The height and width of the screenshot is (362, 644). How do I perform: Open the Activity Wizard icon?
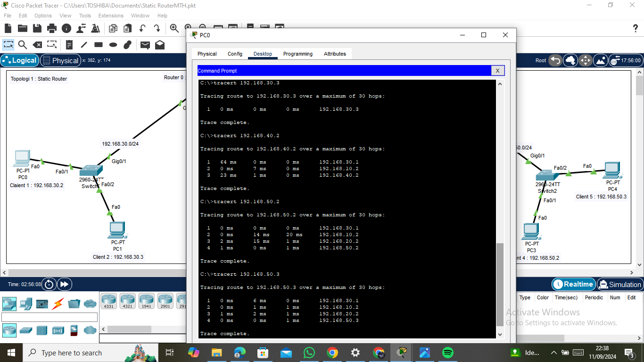coord(96,28)
